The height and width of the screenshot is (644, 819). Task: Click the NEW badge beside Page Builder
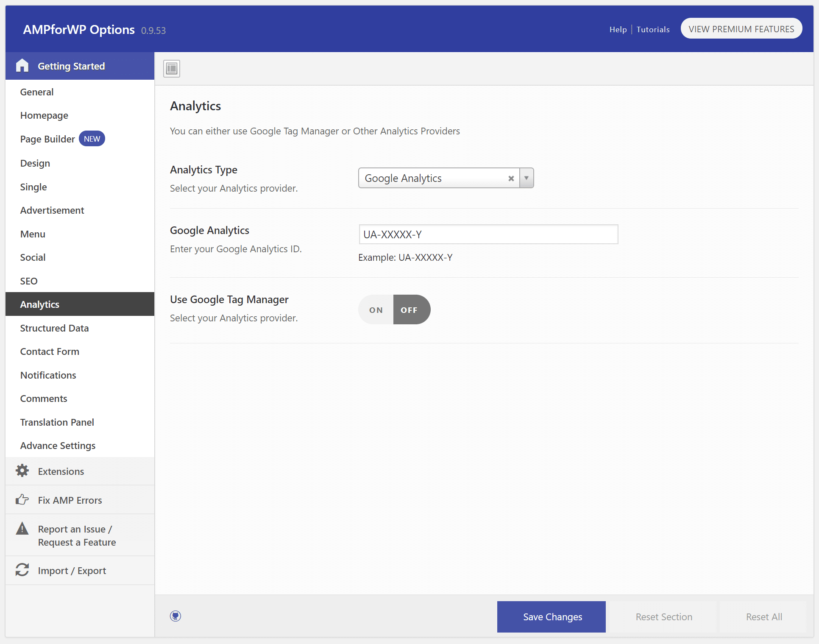point(92,139)
